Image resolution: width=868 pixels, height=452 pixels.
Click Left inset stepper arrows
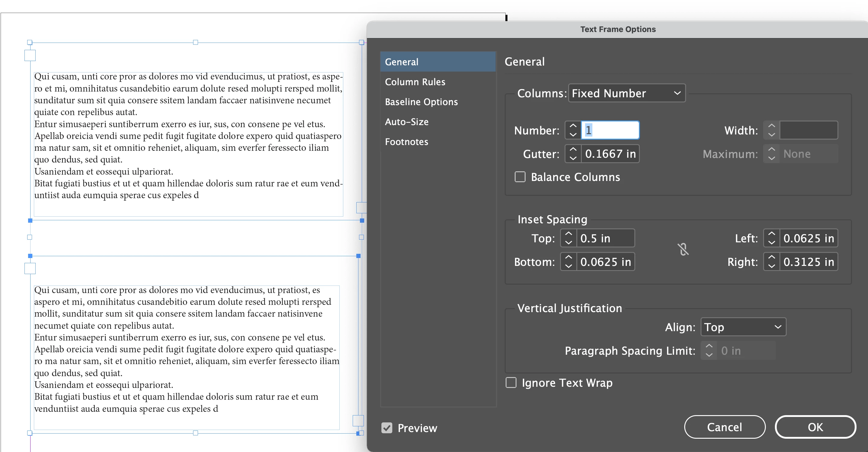point(771,238)
